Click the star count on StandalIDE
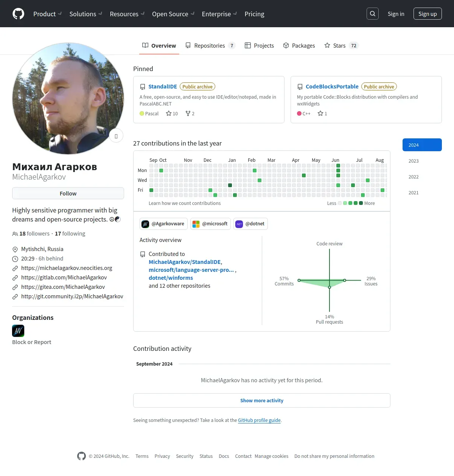 coord(172,113)
